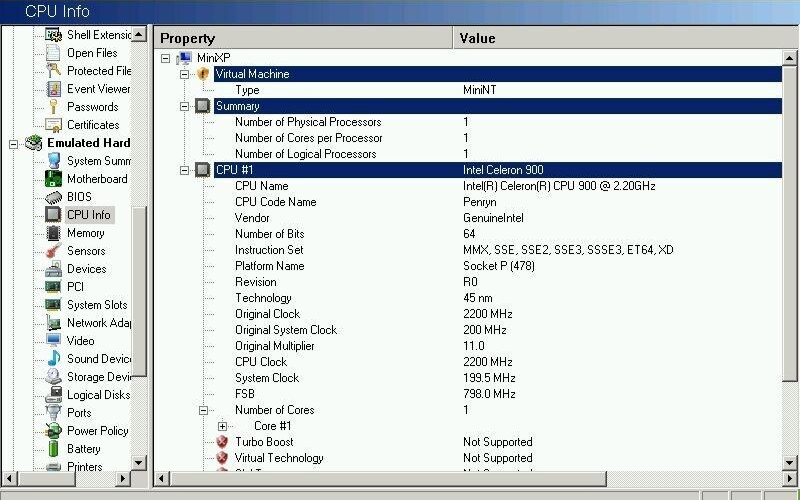Click the CPU Info chip icon in sidebar
The height and width of the screenshot is (500, 800).
(53, 215)
